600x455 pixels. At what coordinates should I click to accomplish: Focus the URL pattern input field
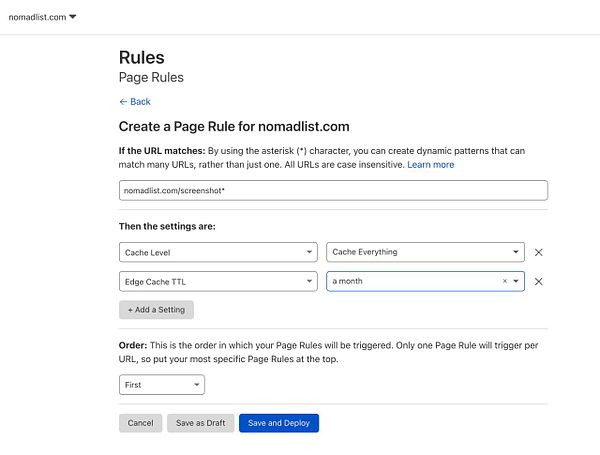pyautogui.click(x=333, y=190)
